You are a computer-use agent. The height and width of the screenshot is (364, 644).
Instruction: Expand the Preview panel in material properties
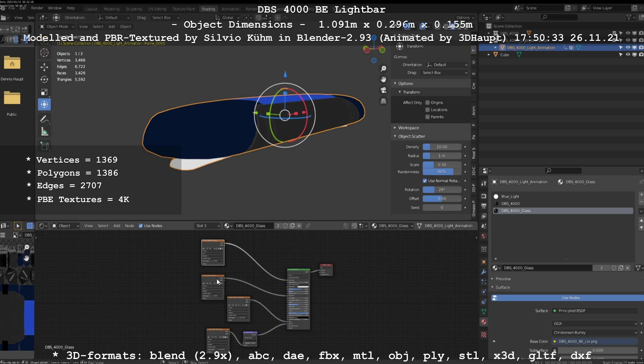(503, 279)
